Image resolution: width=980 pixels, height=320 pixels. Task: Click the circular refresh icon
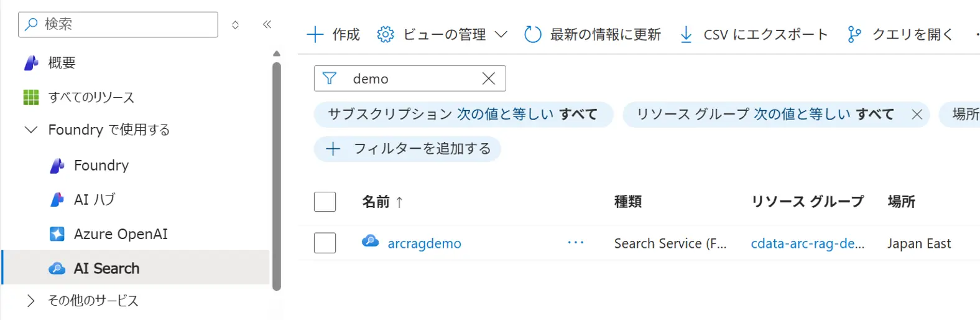tap(533, 34)
